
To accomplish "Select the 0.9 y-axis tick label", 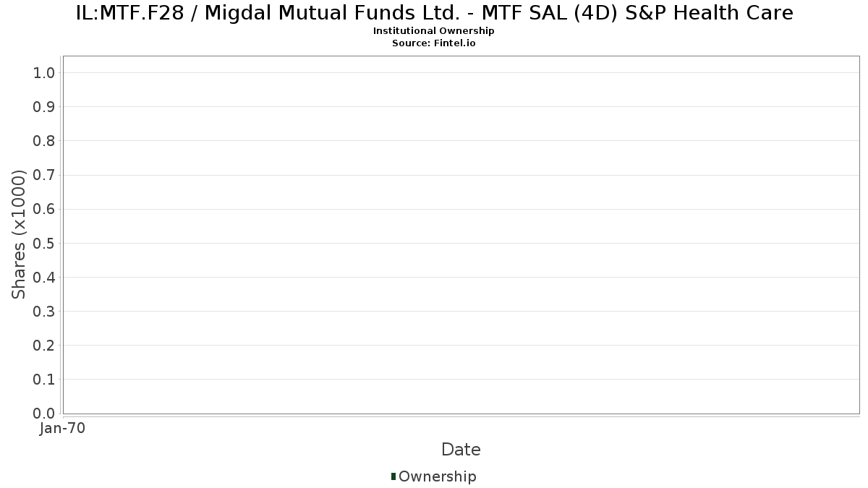I will (45, 106).
